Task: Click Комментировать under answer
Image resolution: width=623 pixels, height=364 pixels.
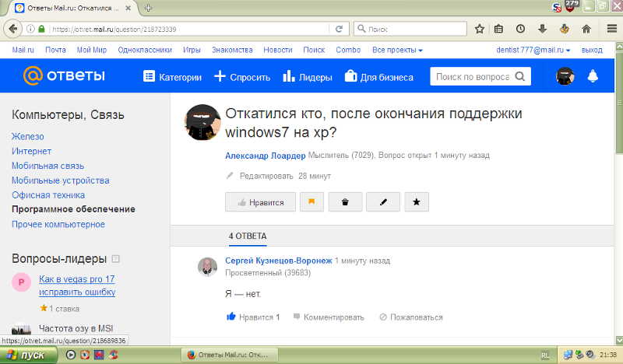Action: 329,317
